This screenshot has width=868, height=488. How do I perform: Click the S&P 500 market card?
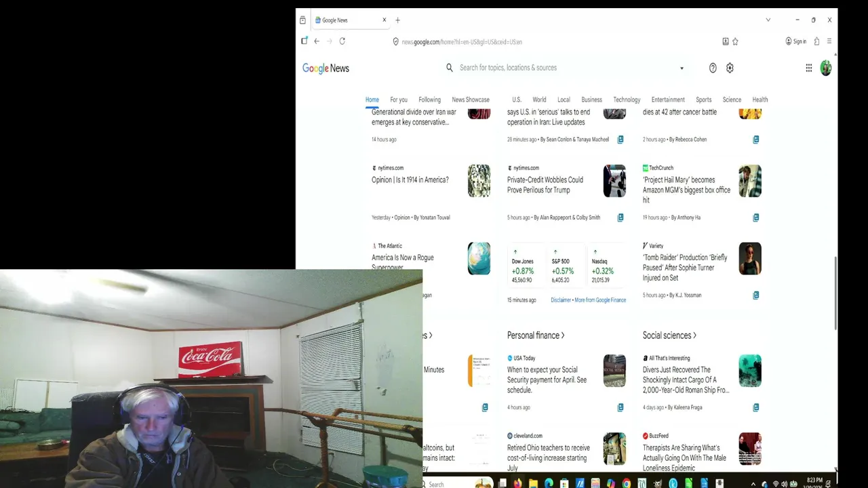point(565,266)
